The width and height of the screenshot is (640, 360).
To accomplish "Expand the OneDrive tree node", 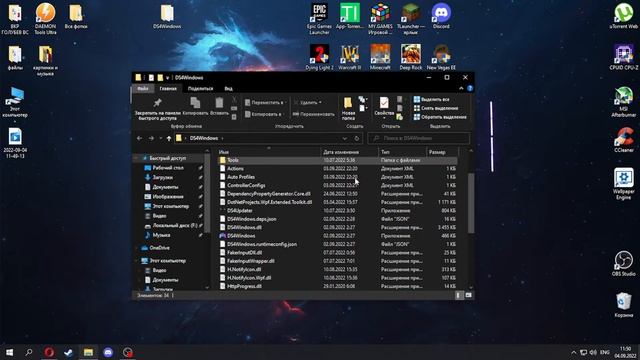I will click(136, 248).
